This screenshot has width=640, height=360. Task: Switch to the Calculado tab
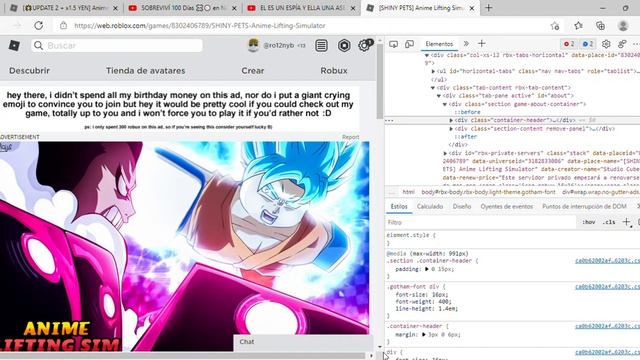(430, 207)
